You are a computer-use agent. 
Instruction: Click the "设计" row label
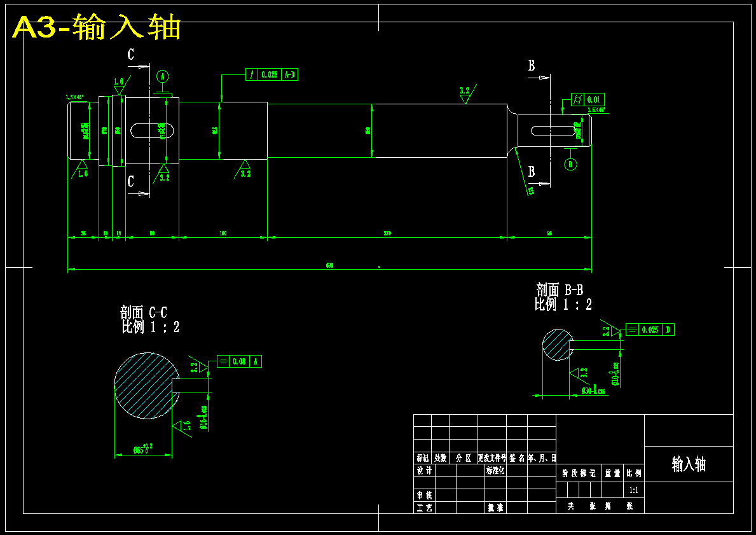(424, 470)
